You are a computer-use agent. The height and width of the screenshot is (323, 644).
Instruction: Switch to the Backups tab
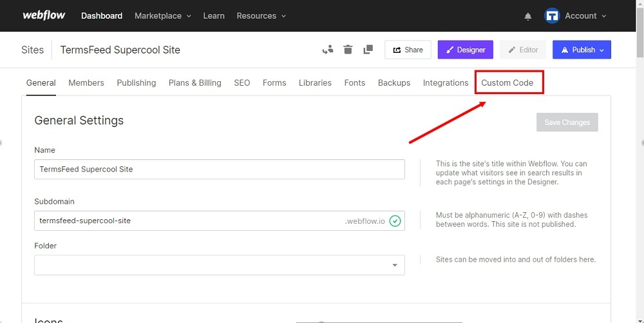[394, 83]
